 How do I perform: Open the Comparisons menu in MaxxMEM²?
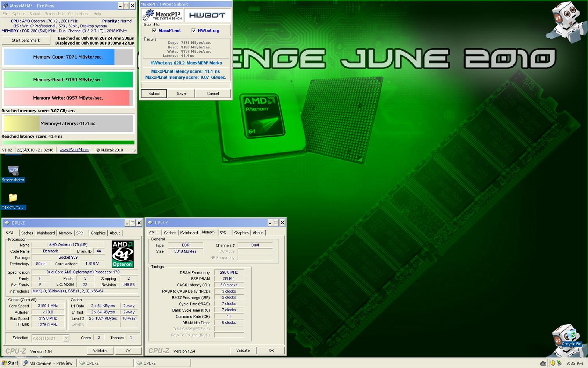79,14
